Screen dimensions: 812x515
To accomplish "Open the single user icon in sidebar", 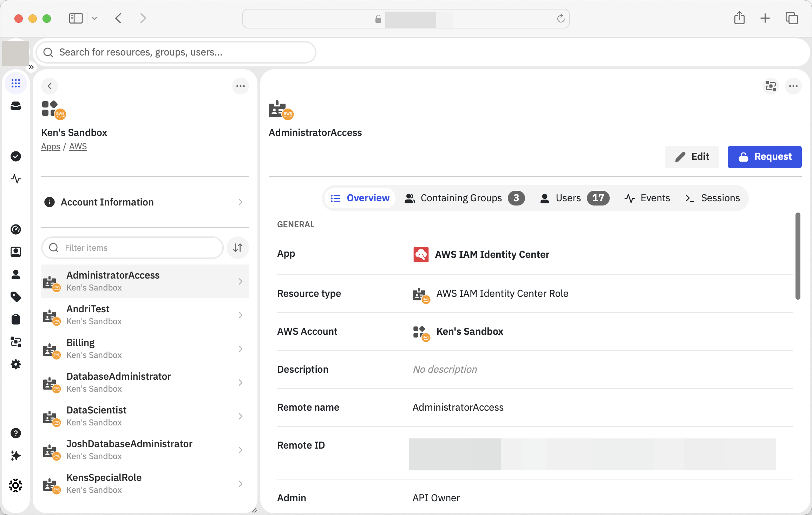I will (x=16, y=274).
